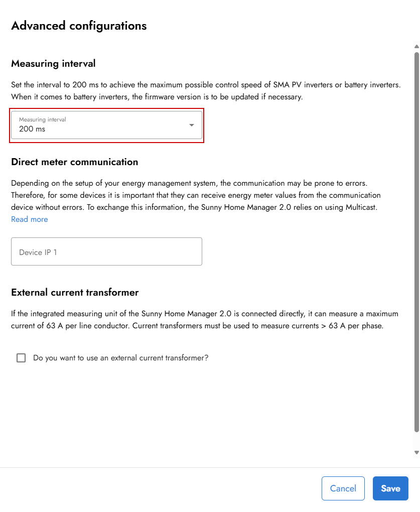Click the 'External current transformer' section heading

point(75,292)
